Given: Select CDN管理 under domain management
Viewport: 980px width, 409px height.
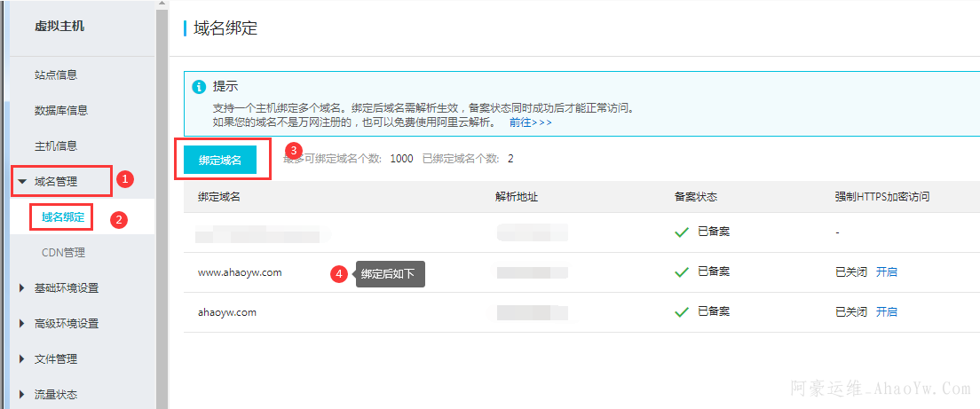Looking at the screenshot, I should pos(63,253).
